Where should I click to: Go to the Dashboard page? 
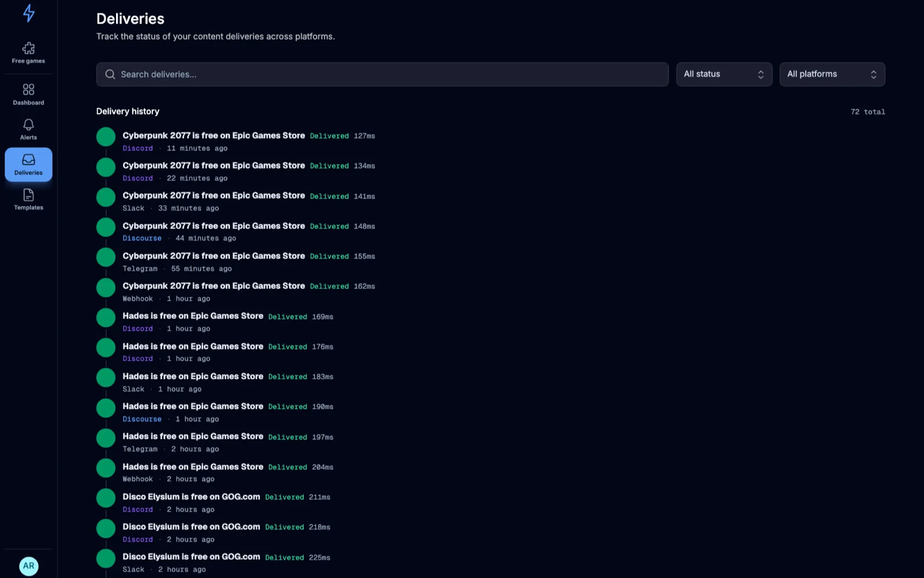[28, 94]
